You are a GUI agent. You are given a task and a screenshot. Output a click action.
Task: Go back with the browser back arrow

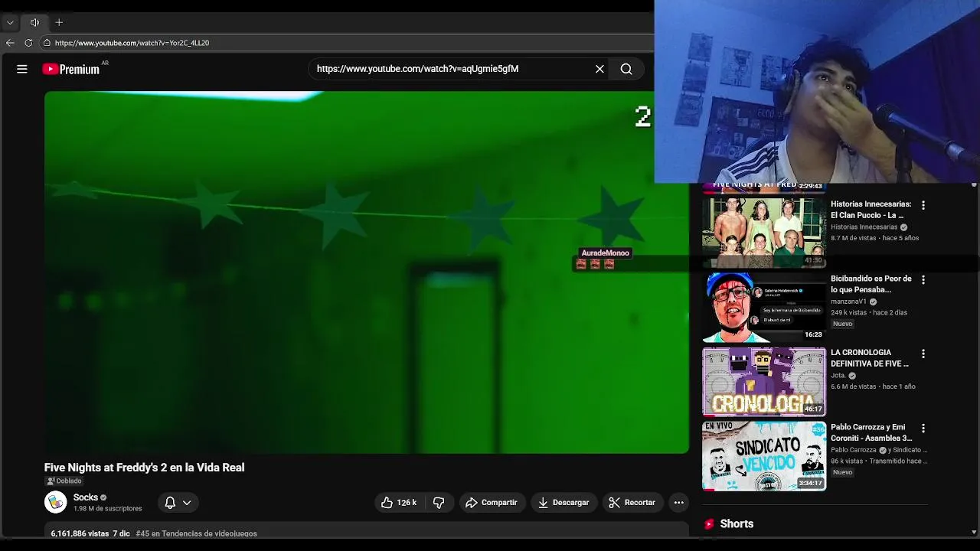pyautogui.click(x=10, y=43)
